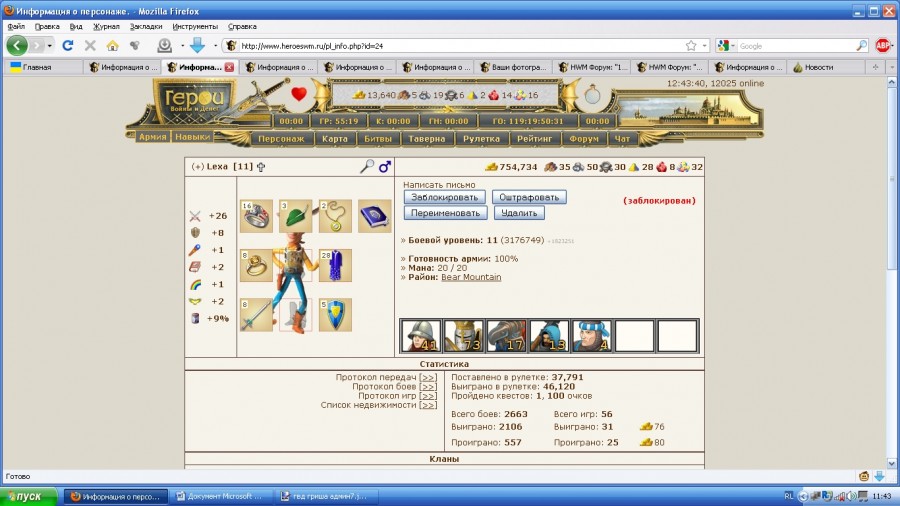This screenshot has height=506, width=900.
Task: Open the Битвы navigation item
Action: (378, 138)
